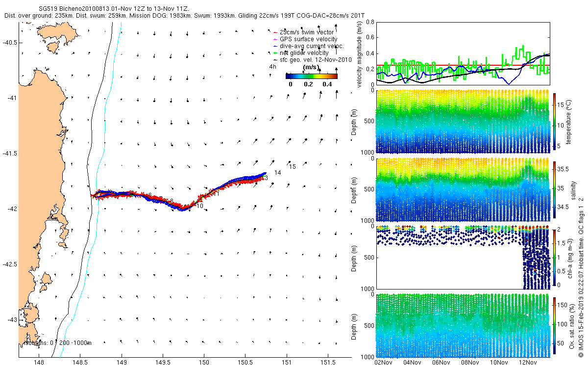Click the '-43' latitude tick label
The height and width of the screenshot is (368, 588).
point(11,320)
